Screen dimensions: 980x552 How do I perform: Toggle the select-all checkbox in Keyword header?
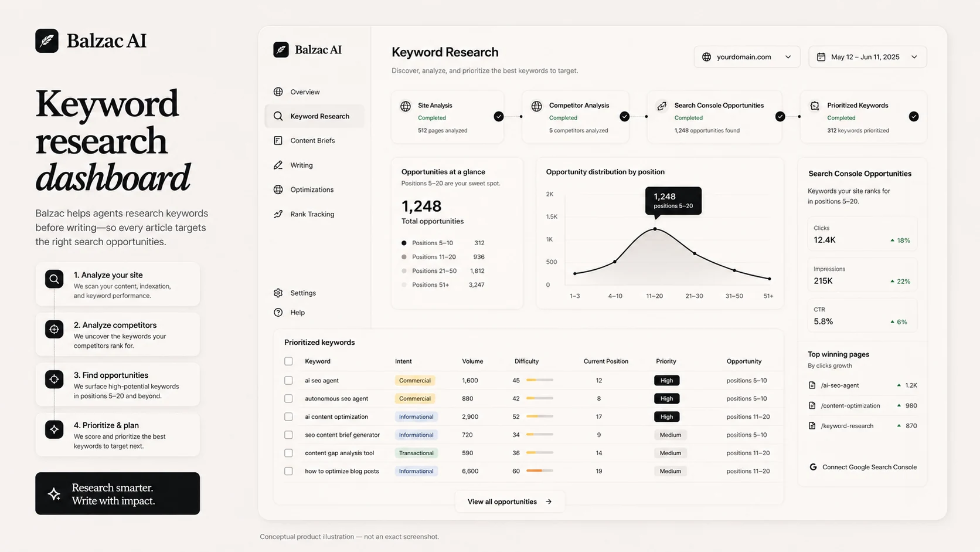pyautogui.click(x=288, y=361)
